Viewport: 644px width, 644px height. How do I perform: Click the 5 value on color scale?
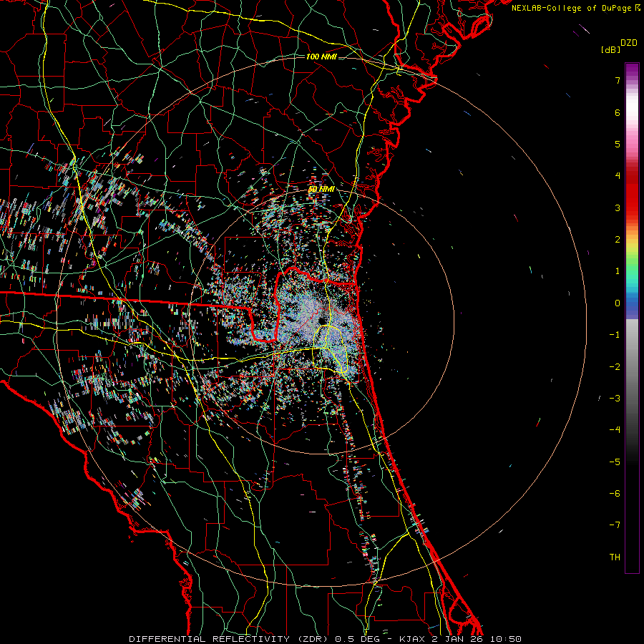(x=618, y=144)
